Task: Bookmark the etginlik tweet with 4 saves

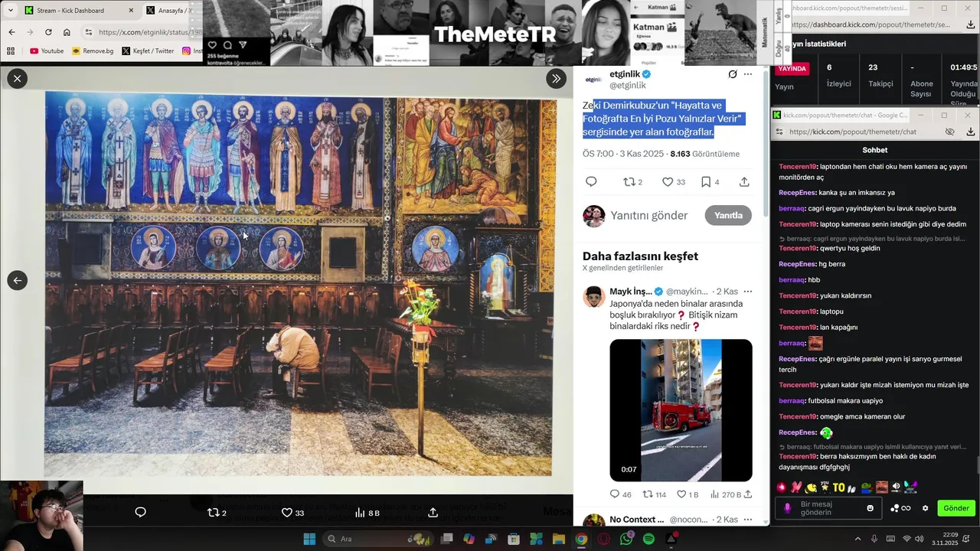Action: click(x=710, y=181)
